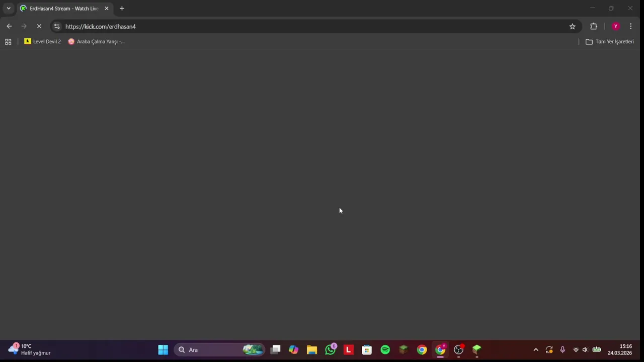Launch Copilot from the taskbar
Screen dimensions: 644x362
(x=293, y=350)
